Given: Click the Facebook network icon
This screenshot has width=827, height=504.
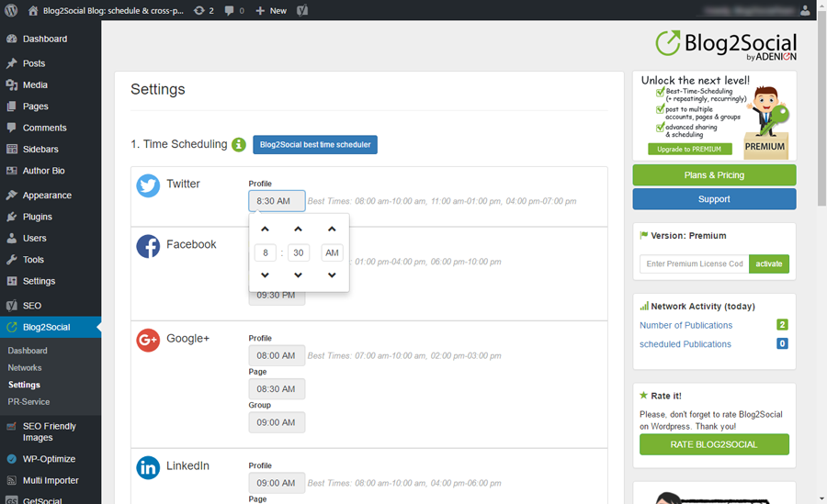Looking at the screenshot, I should tap(148, 246).
